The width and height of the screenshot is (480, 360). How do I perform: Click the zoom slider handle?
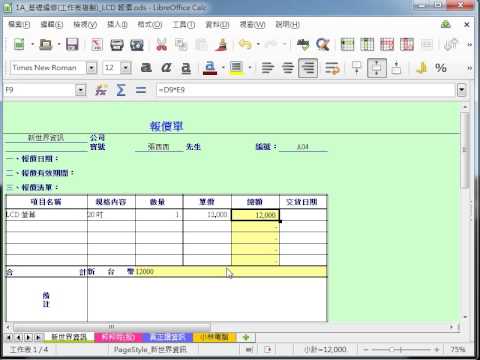(393, 349)
